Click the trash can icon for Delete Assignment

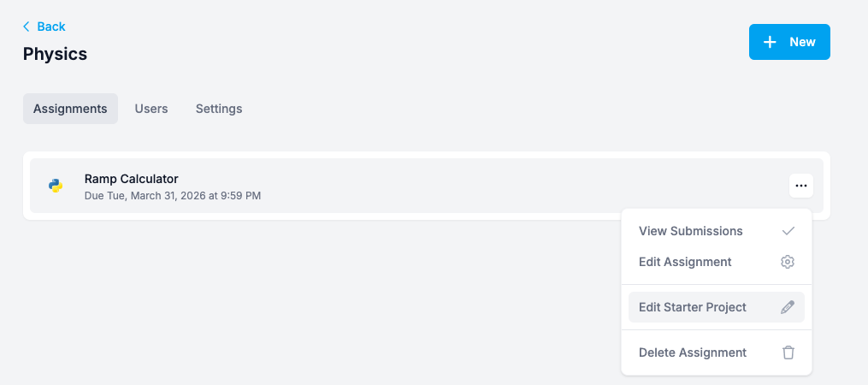788,352
